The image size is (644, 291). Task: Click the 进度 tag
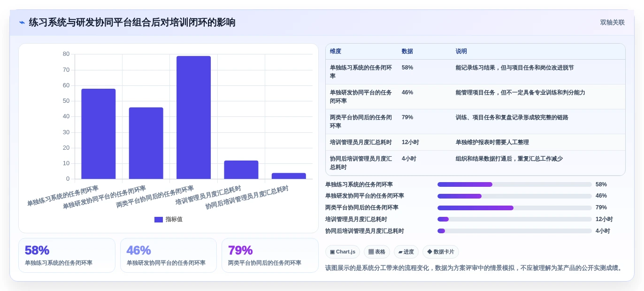(406, 252)
